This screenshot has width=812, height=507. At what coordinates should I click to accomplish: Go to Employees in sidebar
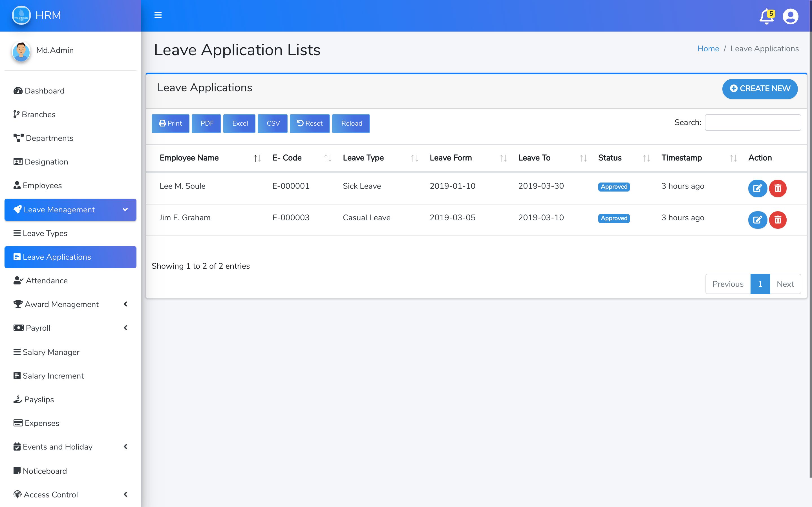tap(42, 185)
